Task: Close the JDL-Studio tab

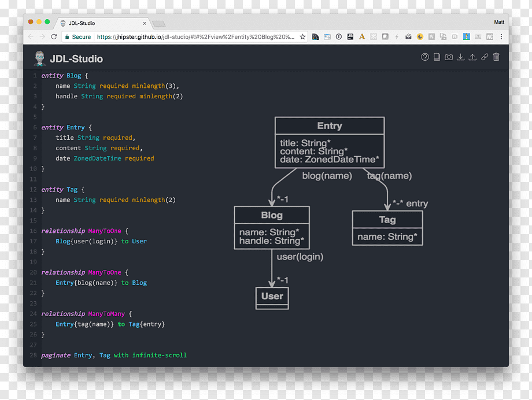Action: pyautogui.click(x=145, y=23)
